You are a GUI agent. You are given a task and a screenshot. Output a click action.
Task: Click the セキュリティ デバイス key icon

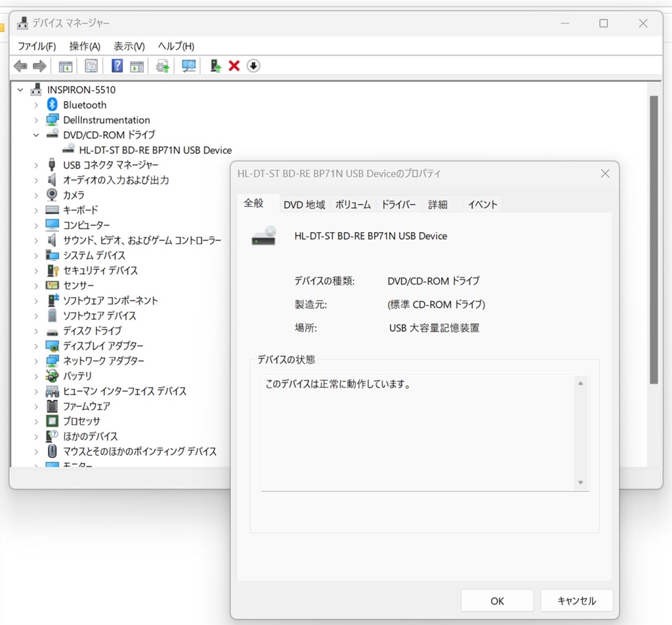[x=52, y=270]
